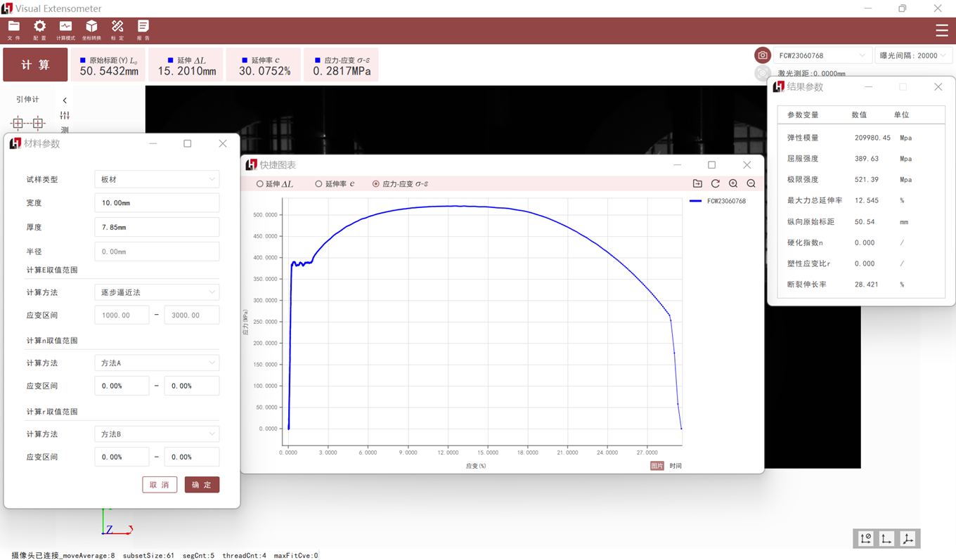Click the camera capture icon
Screen dimensions: 956x560
click(762, 56)
